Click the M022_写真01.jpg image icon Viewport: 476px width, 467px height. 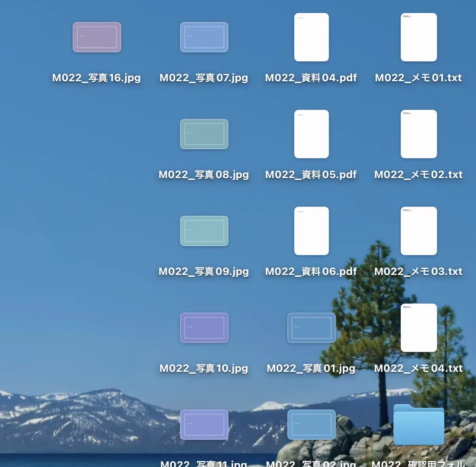click(x=311, y=328)
